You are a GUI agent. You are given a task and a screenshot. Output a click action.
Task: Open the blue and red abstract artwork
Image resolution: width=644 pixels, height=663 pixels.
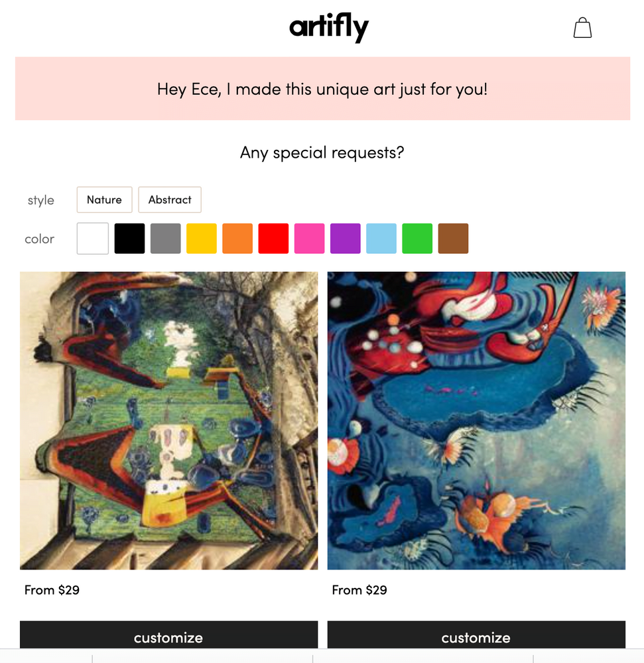[x=476, y=420]
